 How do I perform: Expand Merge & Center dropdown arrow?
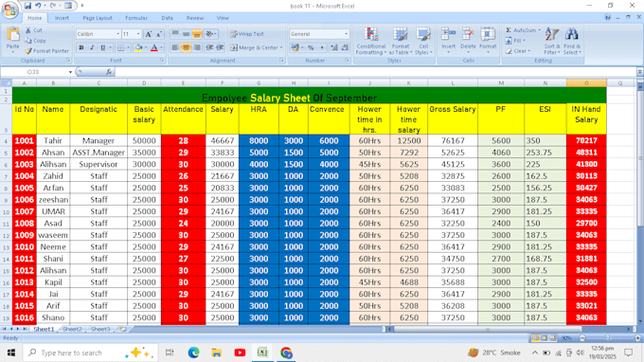281,47
